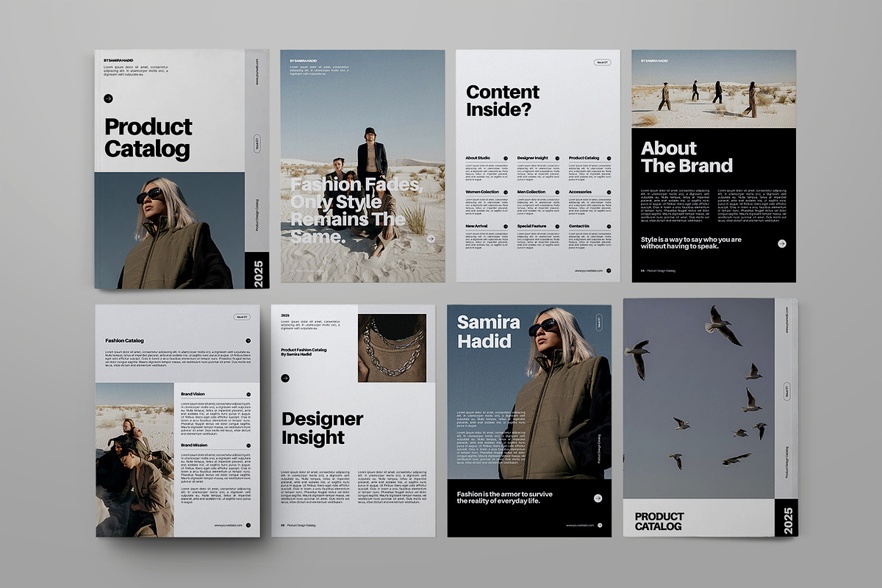
Task: Click the vertical Issue 01 pill on Product Catalog cover
Action: [257, 143]
